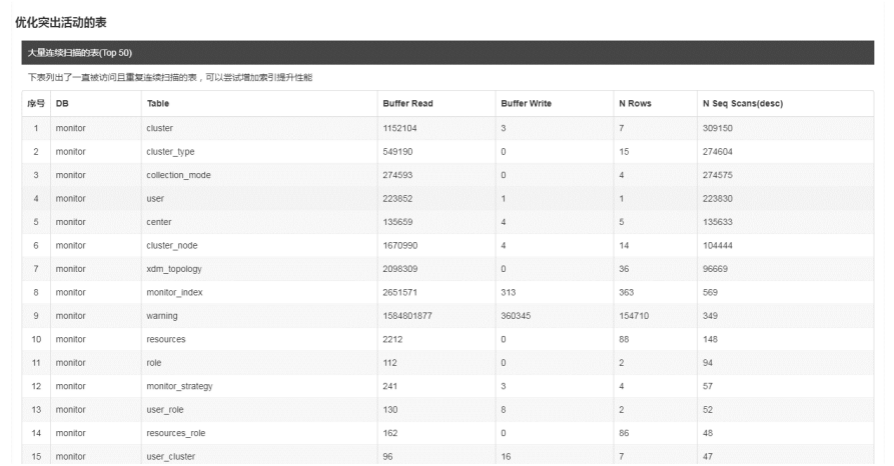Select the collection_mode table name cell

coord(178,175)
